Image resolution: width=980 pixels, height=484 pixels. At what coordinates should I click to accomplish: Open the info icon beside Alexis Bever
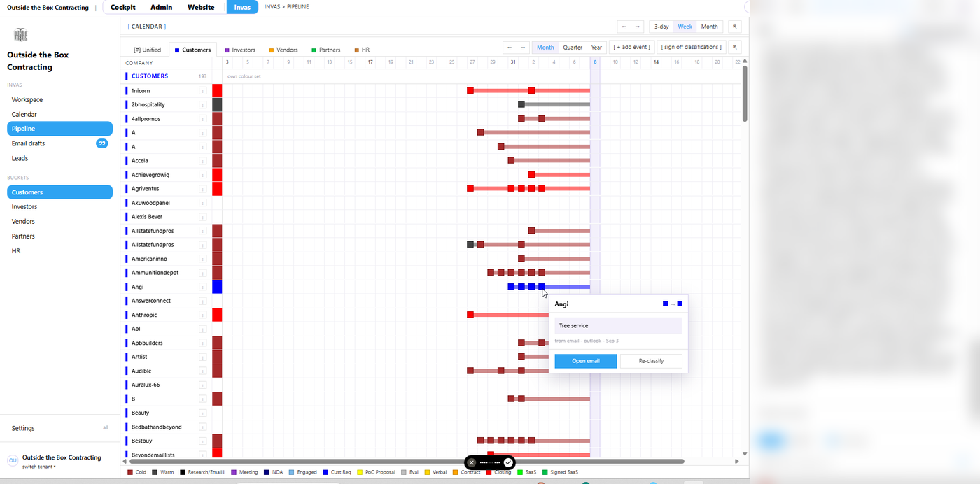coord(203,217)
